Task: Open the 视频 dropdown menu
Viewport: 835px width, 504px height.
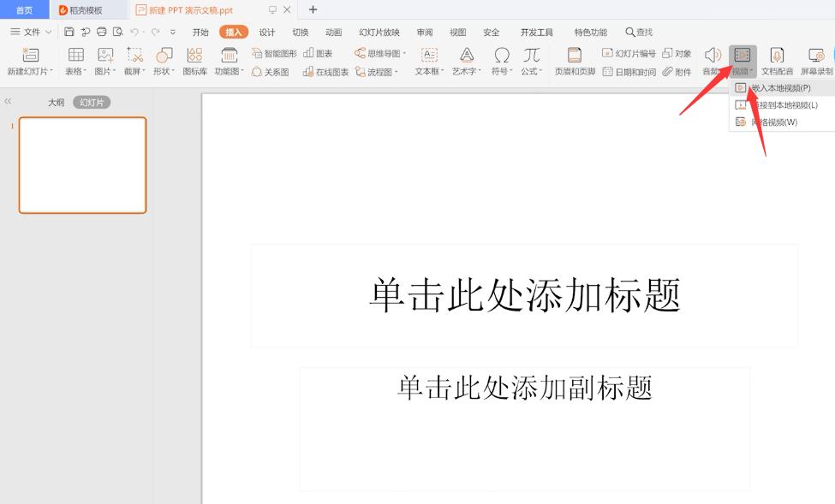Action: click(x=743, y=53)
